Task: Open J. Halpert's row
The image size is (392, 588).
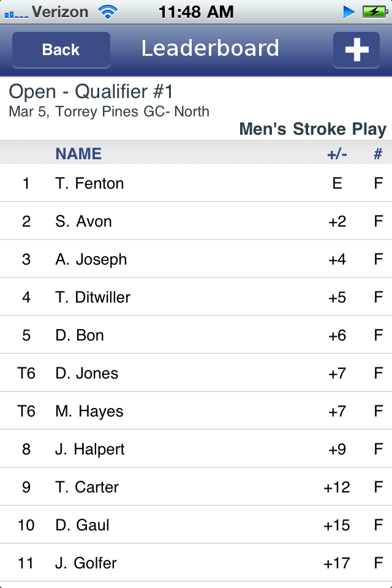Action: click(x=196, y=449)
